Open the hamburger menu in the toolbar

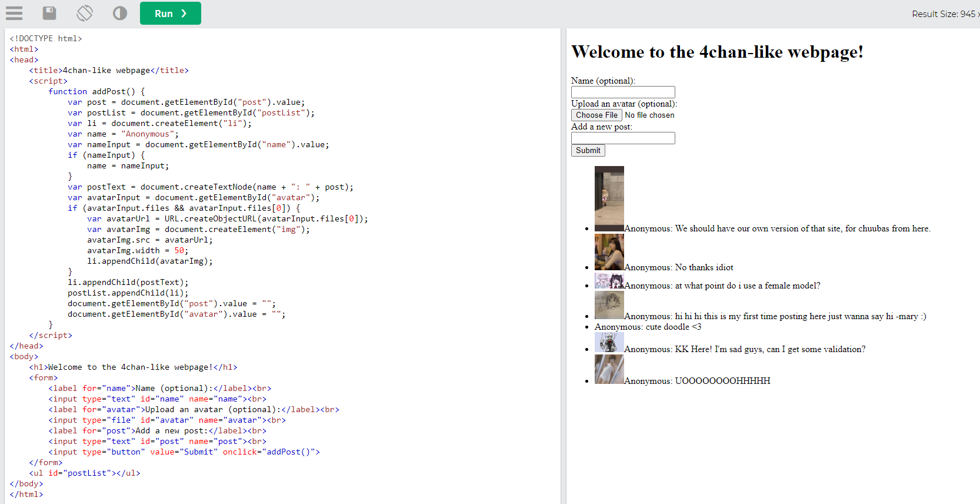(x=14, y=13)
